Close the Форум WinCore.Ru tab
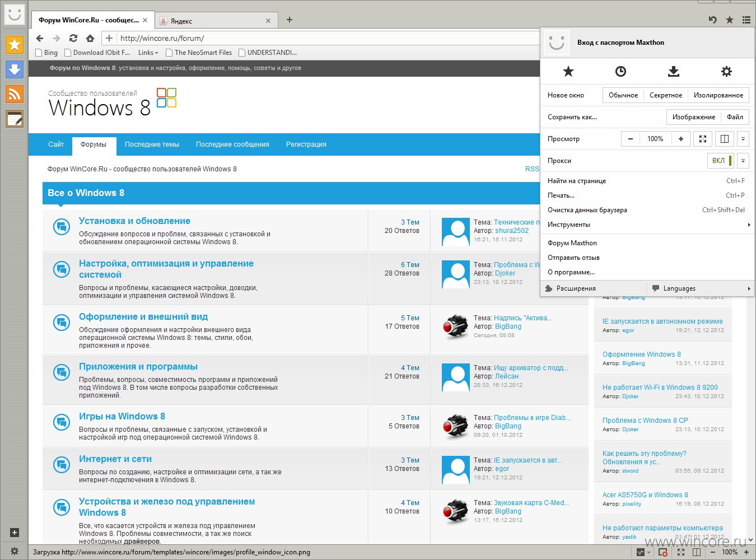Viewport: 756px width, 560px height. tap(145, 20)
